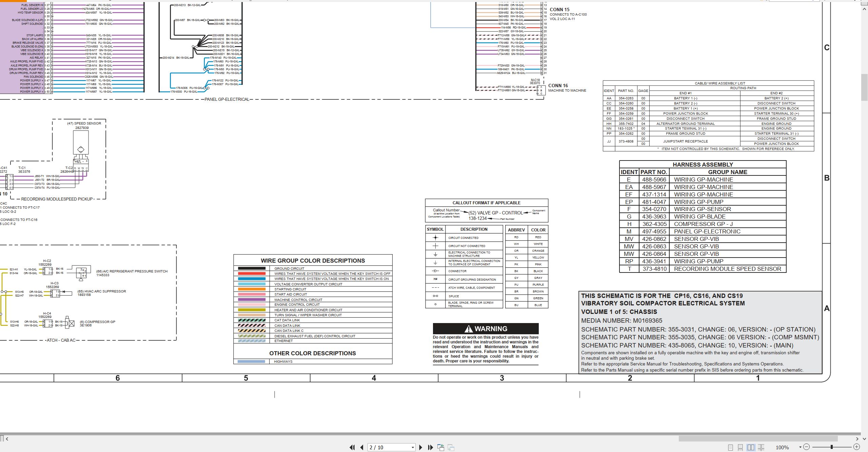Click JUMPSTART RECEPTACLE in cable list
This screenshot has width=868, height=452.
click(685, 141)
